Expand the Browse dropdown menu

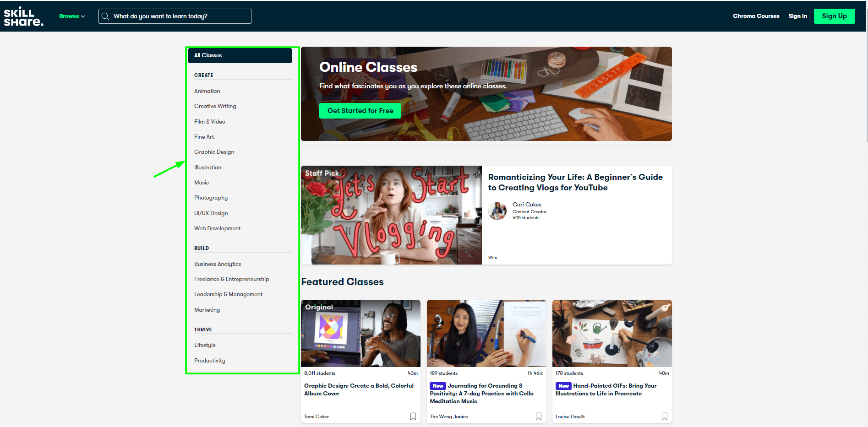click(72, 16)
